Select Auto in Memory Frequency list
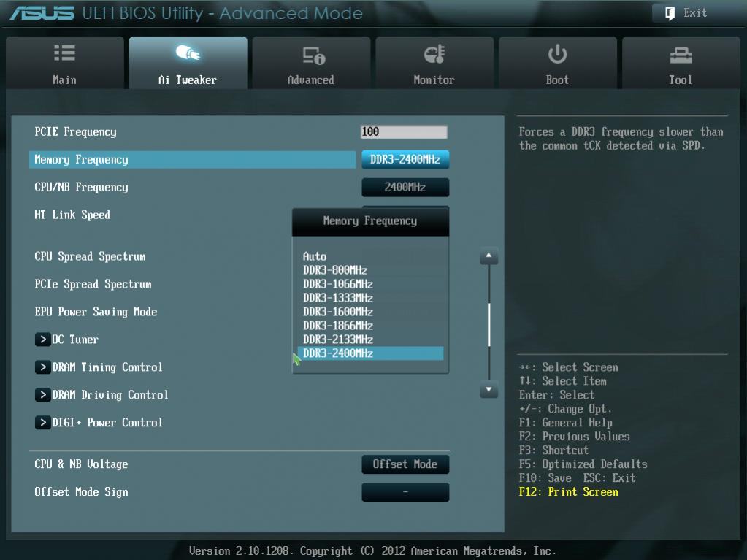Image resolution: width=747 pixels, height=560 pixels. click(x=315, y=256)
